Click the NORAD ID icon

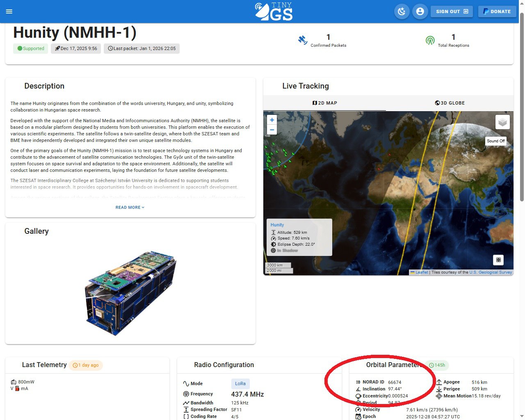(x=358, y=382)
